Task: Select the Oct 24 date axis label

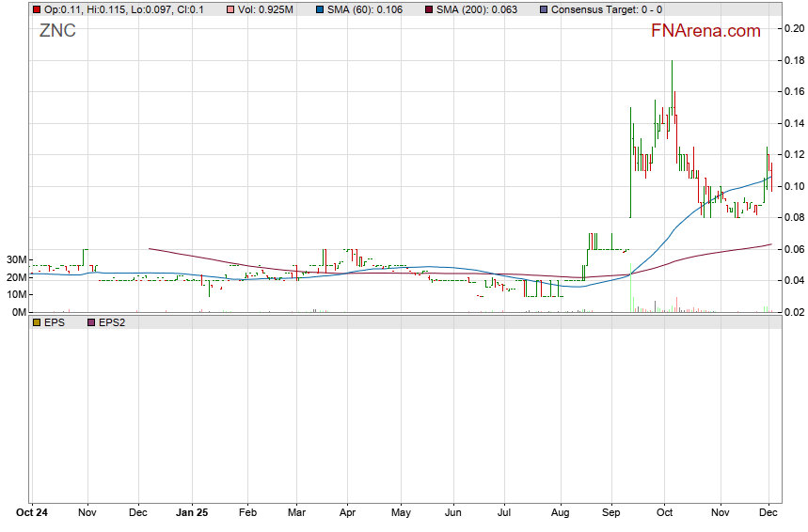Action: pyautogui.click(x=31, y=514)
